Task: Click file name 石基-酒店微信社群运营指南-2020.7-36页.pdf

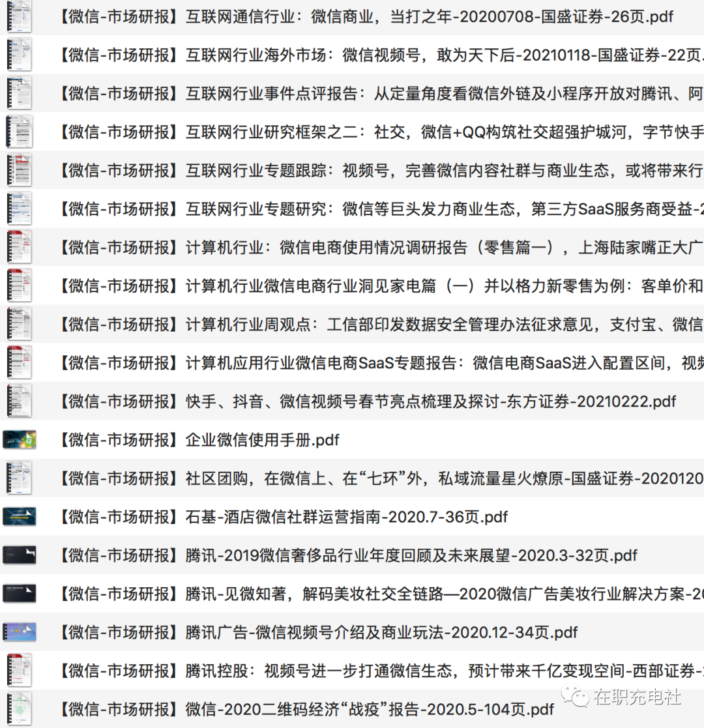Action: pos(284,517)
